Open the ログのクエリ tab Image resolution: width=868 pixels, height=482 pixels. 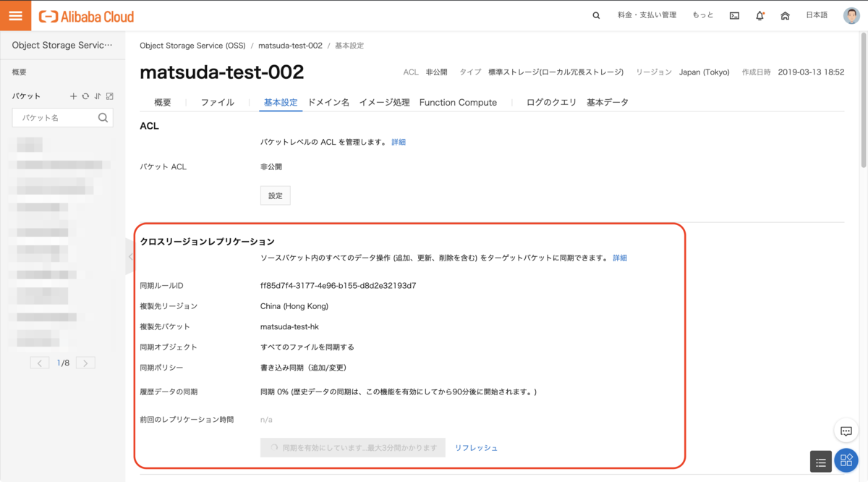pyautogui.click(x=551, y=103)
